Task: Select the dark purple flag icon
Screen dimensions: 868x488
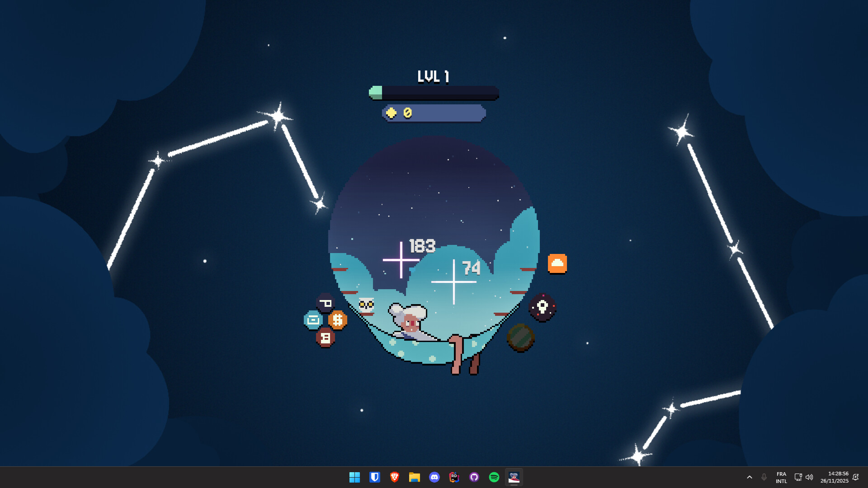Action: pos(325,303)
